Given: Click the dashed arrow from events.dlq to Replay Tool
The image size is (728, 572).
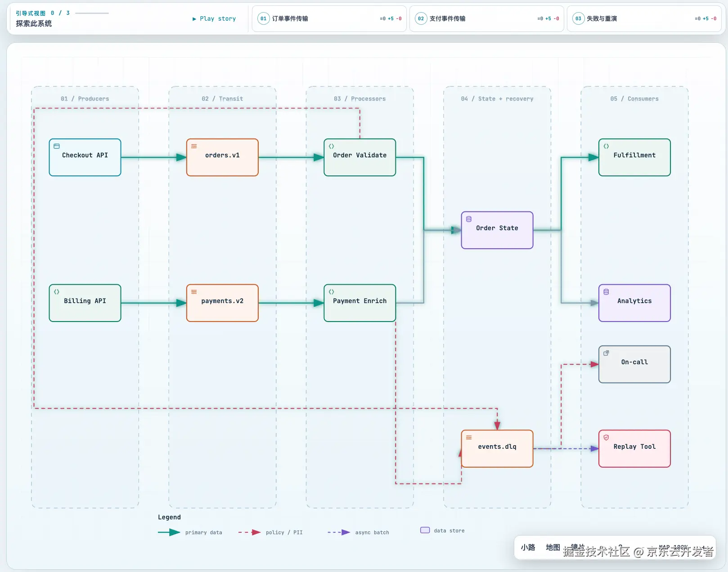Looking at the screenshot, I should pyautogui.click(x=566, y=449).
